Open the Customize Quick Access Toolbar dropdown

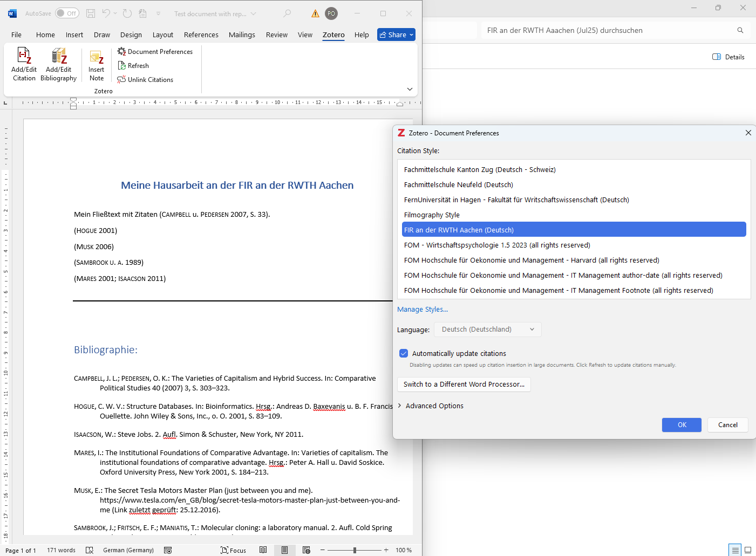click(x=158, y=13)
